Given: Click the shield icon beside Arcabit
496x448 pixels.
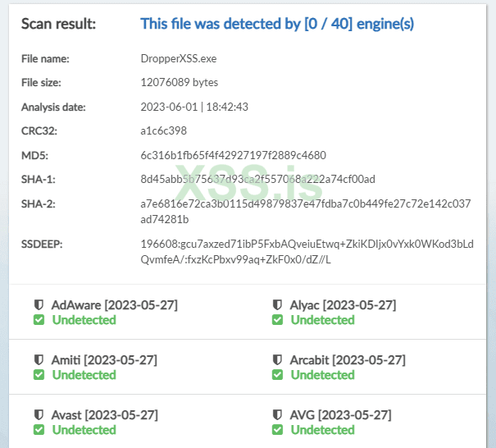Looking at the screenshot, I should click(x=277, y=360).
